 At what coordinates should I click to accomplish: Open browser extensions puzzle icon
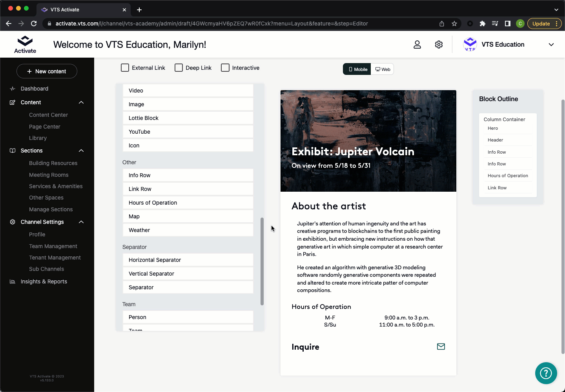(x=483, y=24)
